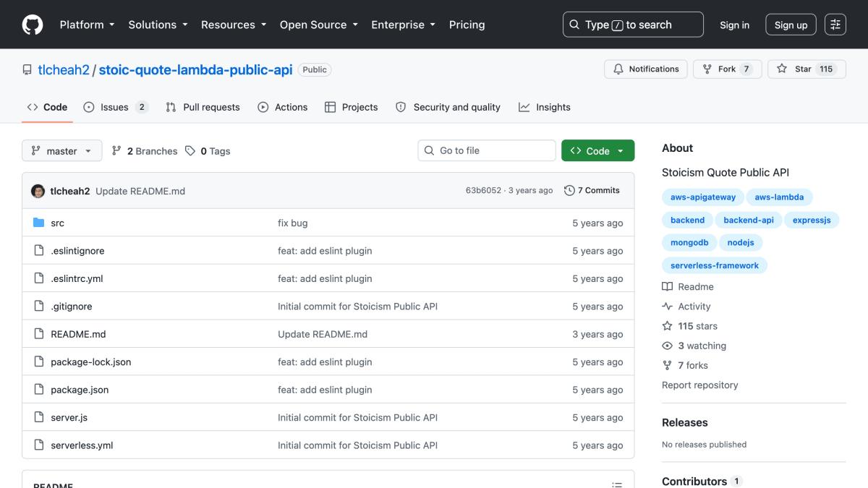Image resolution: width=868 pixels, height=488 pixels.
Task: Open the .eslintrc.yml file
Action: tap(77, 278)
